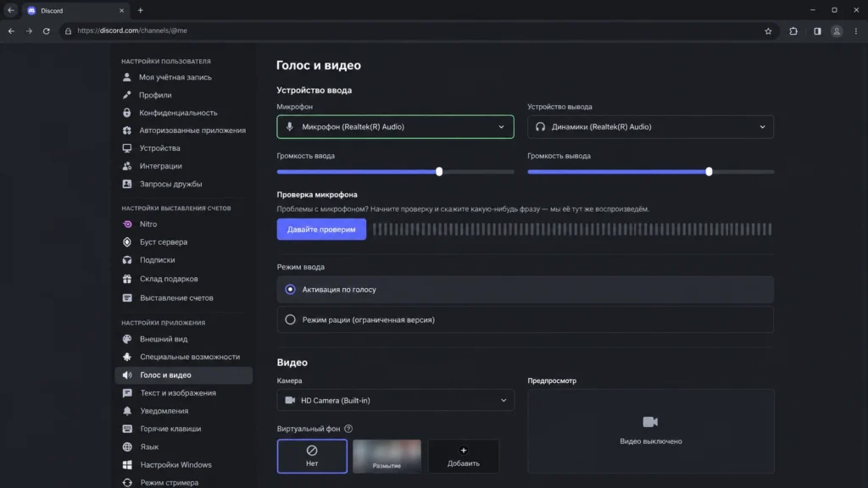Open Моя учётная запись settings

coord(183,77)
